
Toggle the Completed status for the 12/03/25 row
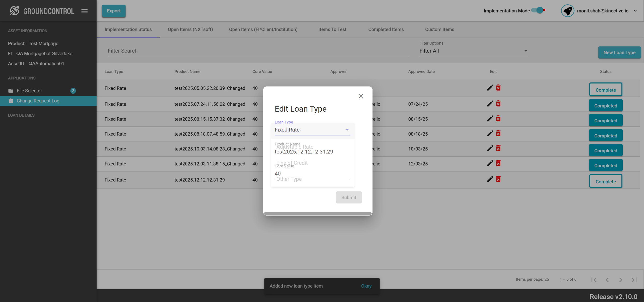[x=605, y=165]
